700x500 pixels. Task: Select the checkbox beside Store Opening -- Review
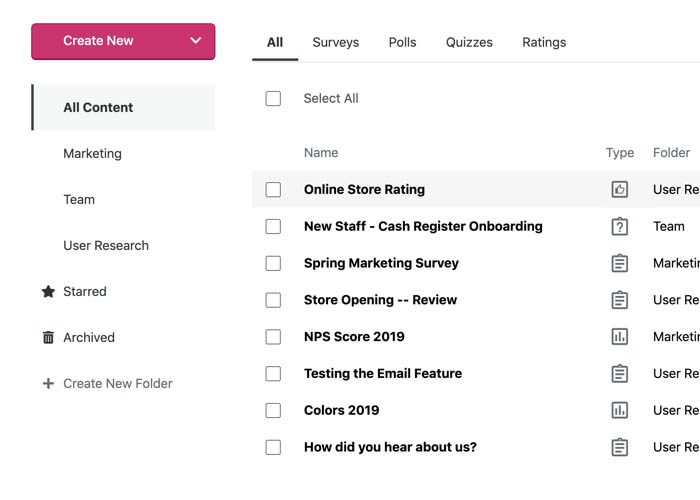(x=273, y=300)
